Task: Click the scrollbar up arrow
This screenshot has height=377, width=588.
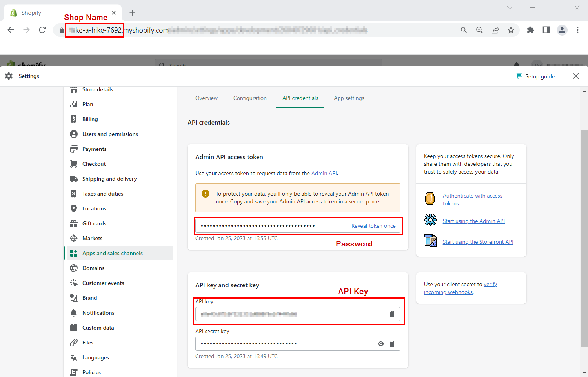Action: tap(584, 91)
